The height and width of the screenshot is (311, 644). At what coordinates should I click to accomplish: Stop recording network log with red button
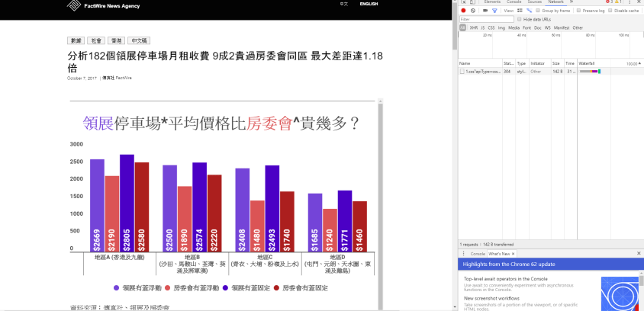click(x=463, y=11)
